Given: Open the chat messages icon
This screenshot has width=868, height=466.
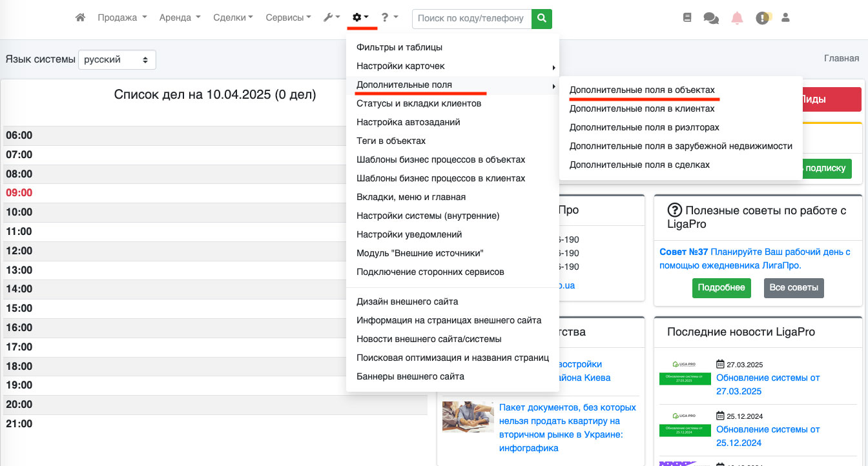Looking at the screenshot, I should (711, 19).
